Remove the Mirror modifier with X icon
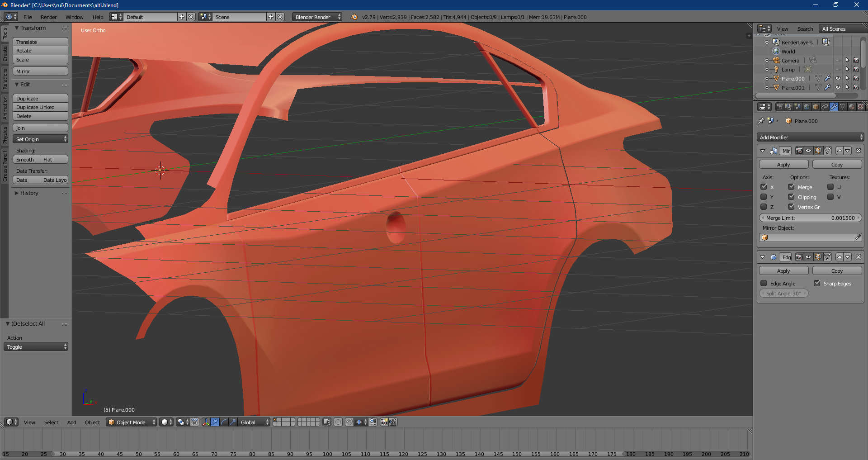The width and height of the screenshot is (868, 460). [859, 151]
